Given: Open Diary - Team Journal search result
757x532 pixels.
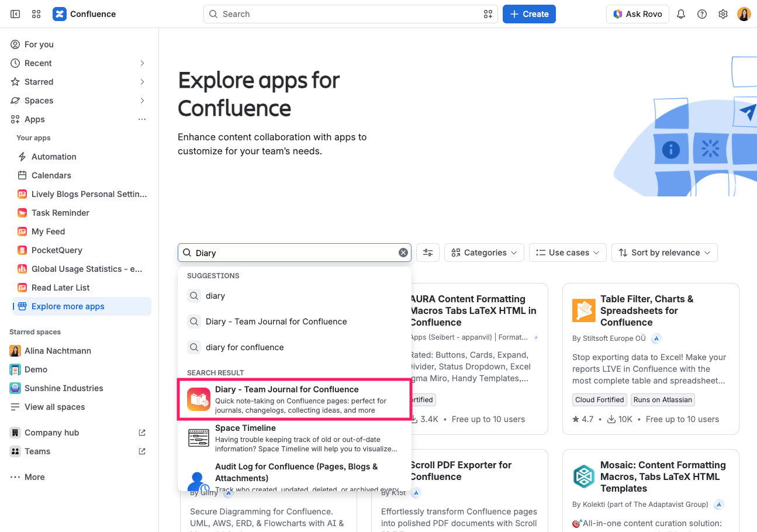Looking at the screenshot, I should coord(295,399).
